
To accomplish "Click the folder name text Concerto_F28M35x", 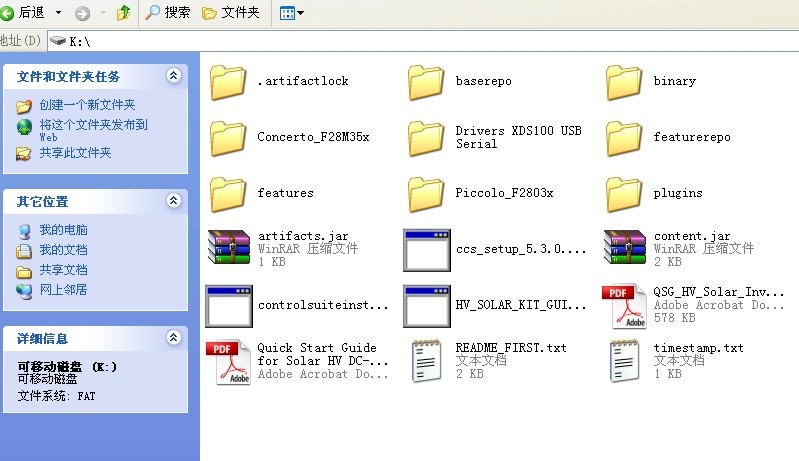I will (x=313, y=137).
